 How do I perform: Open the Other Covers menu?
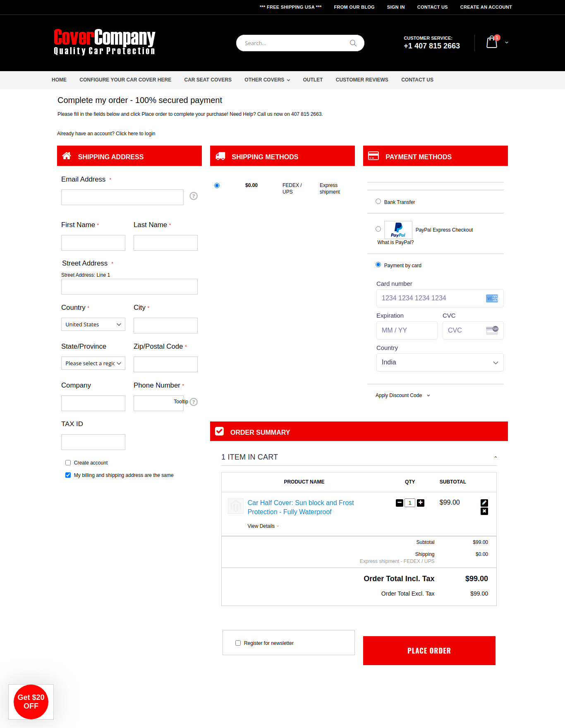pyautogui.click(x=267, y=80)
